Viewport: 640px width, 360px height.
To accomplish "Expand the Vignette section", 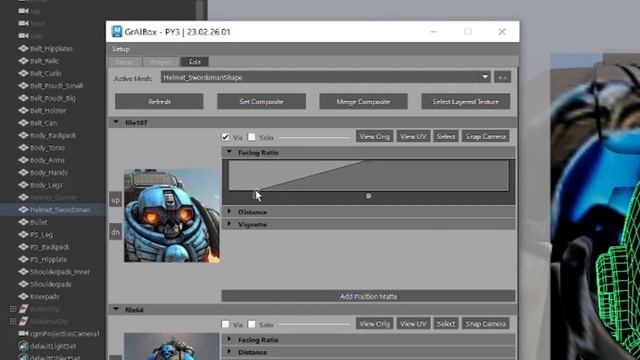I will pos(229,224).
